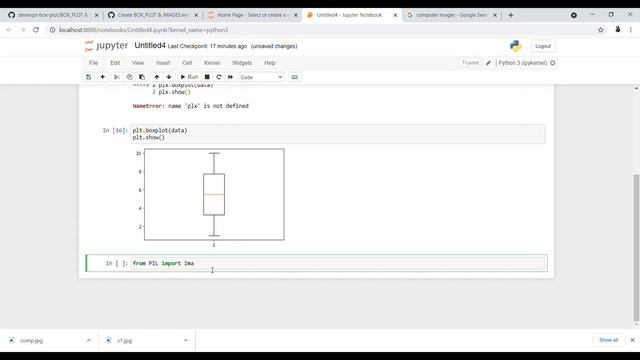Click the pencil edit mode icon
The width and height of the screenshot is (640, 360).
click(x=488, y=63)
